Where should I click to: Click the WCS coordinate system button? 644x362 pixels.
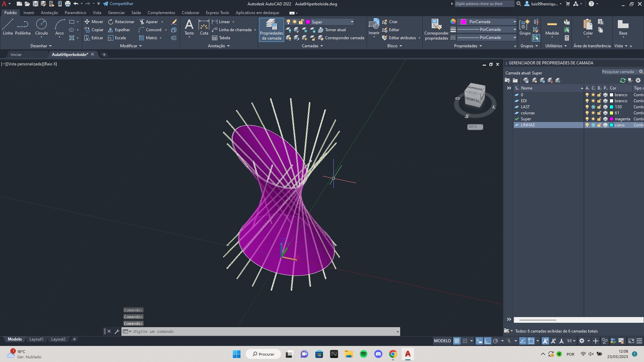(x=475, y=127)
